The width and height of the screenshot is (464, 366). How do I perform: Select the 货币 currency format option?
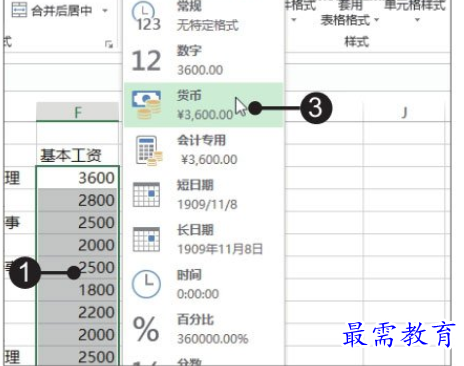tap(203, 105)
